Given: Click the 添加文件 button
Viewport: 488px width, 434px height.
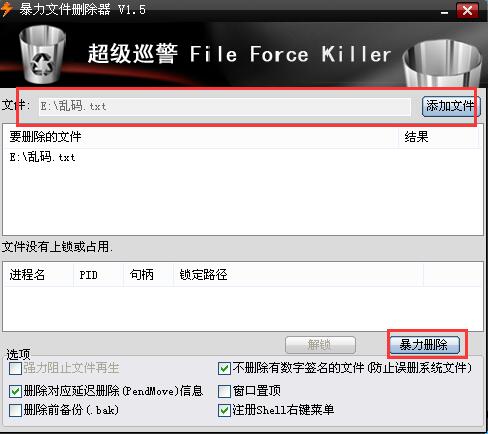Looking at the screenshot, I should click(x=451, y=106).
